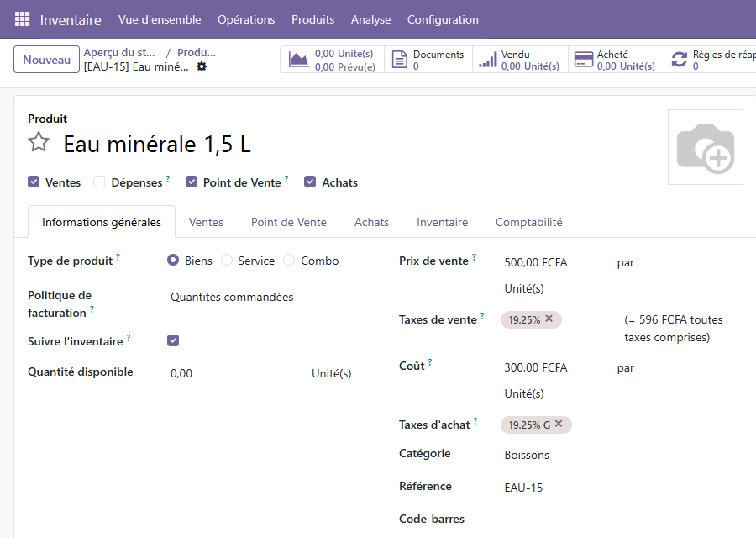
Task: Edit the product name Eau minérale 1,5 L
Action: 157,144
